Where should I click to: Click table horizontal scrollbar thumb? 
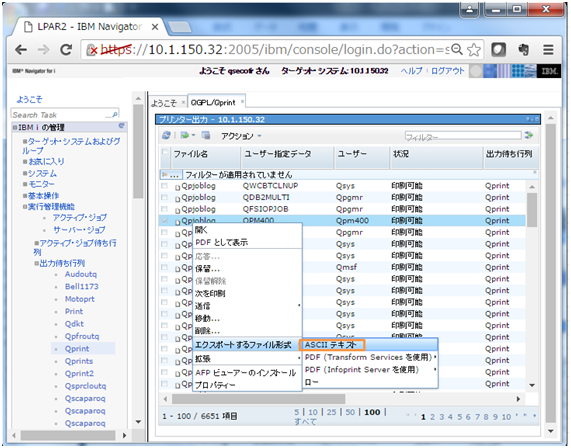click(258, 399)
